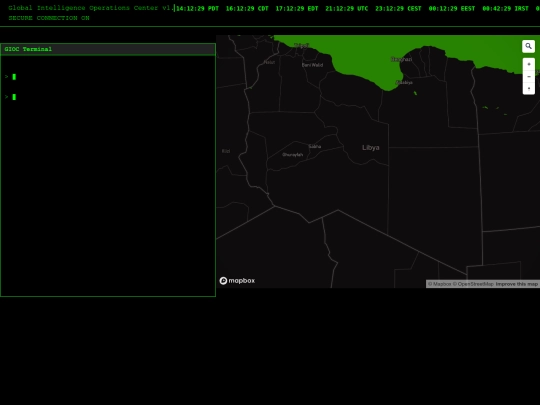Image resolution: width=540 pixels, height=405 pixels.
Task: Click the PDT clock readout
Action: (197, 9)
